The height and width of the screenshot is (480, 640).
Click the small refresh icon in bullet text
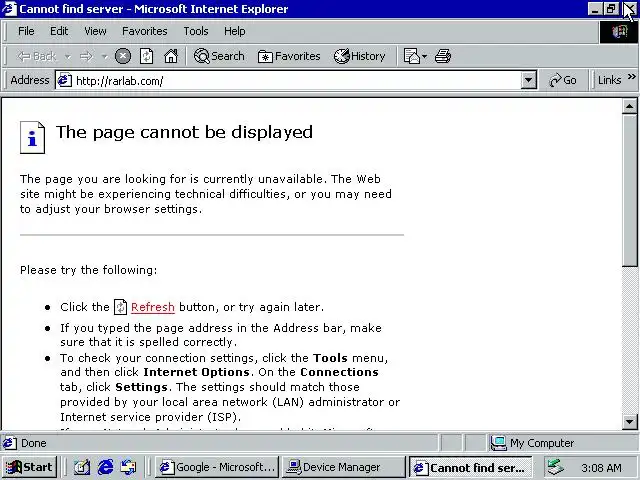coord(120,307)
